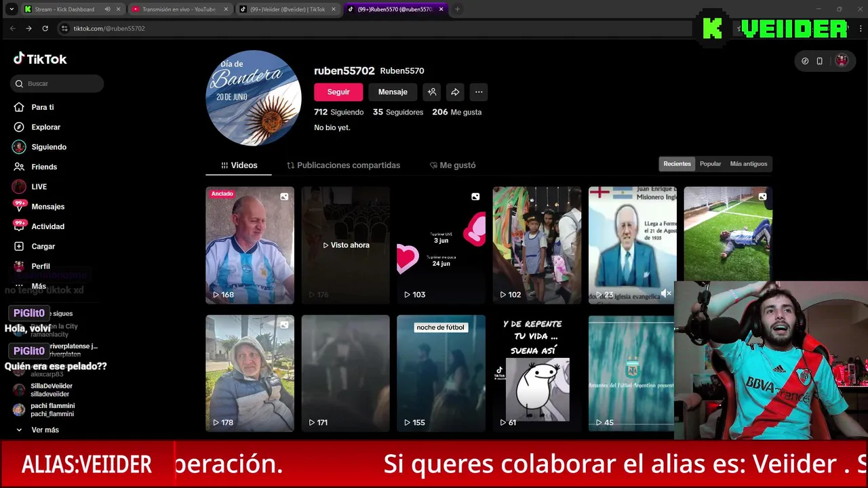Viewport: 868px width, 488px height.
Task: Click the 206 Me gusta count
Action: 457,112
